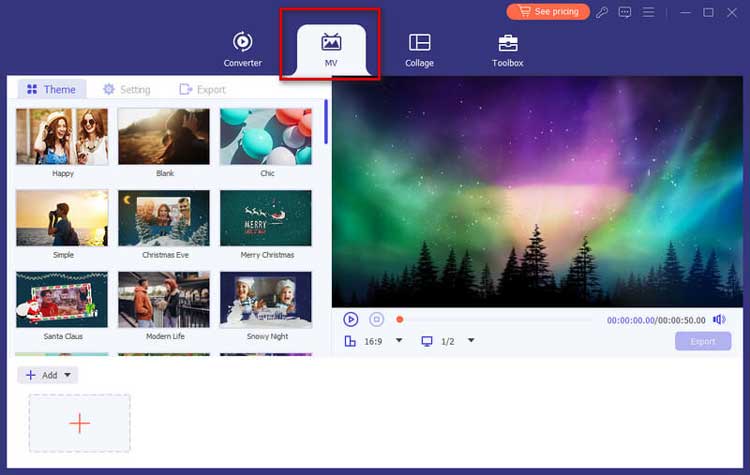Viewport: 750px width, 475px height.
Task: Choose the Merry Christmas theme
Action: pos(266,218)
